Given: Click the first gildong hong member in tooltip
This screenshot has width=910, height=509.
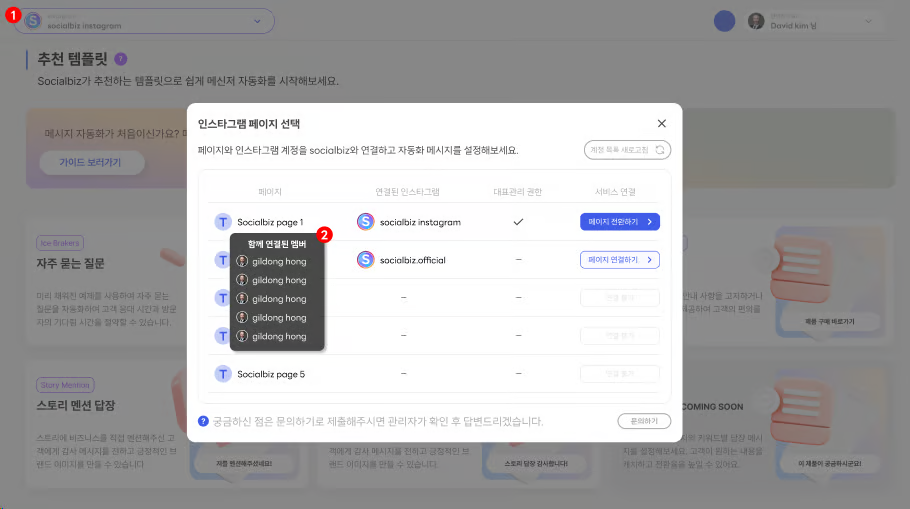Looking at the screenshot, I should click(x=278, y=261).
